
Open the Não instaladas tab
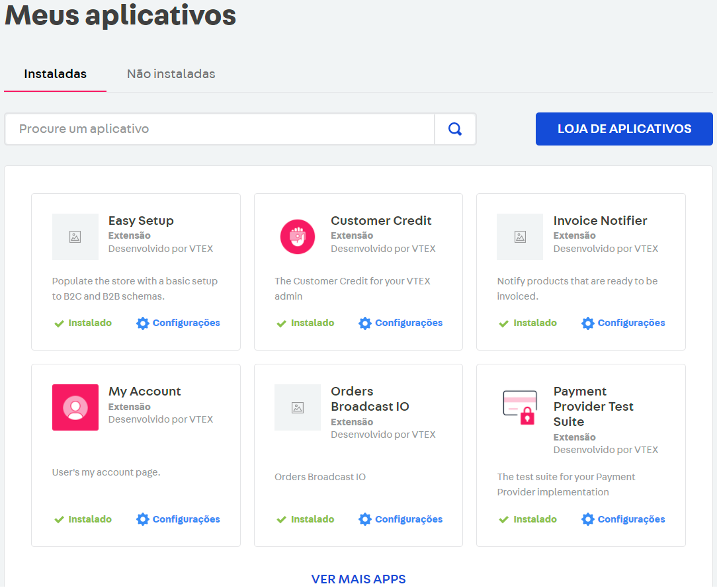pos(171,74)
